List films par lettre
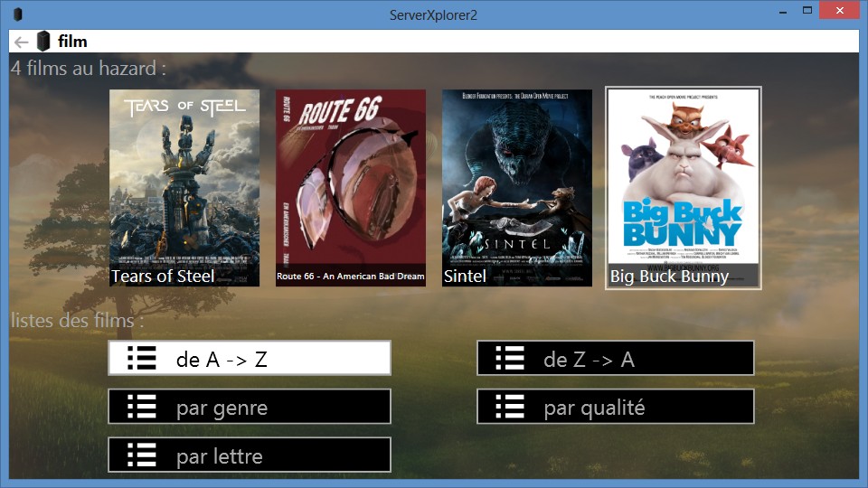 coord(250,455)
